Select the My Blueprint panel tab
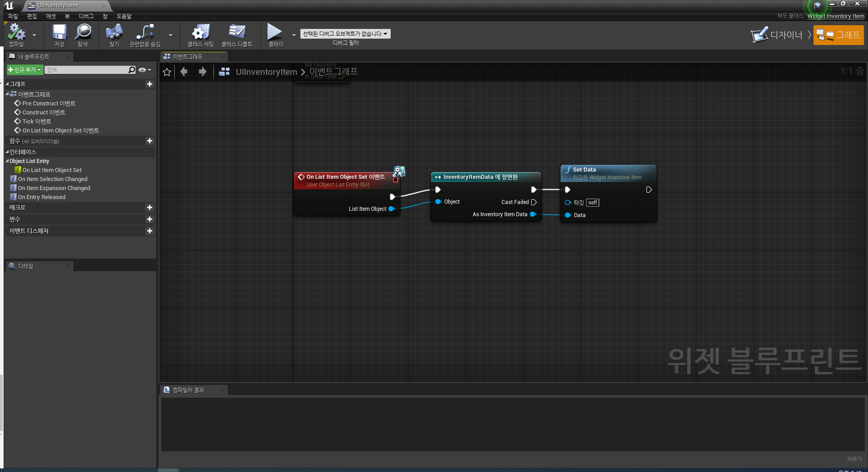Image resolution: width=868 pixels, height=472 pixels. click(x=39, y=56)
